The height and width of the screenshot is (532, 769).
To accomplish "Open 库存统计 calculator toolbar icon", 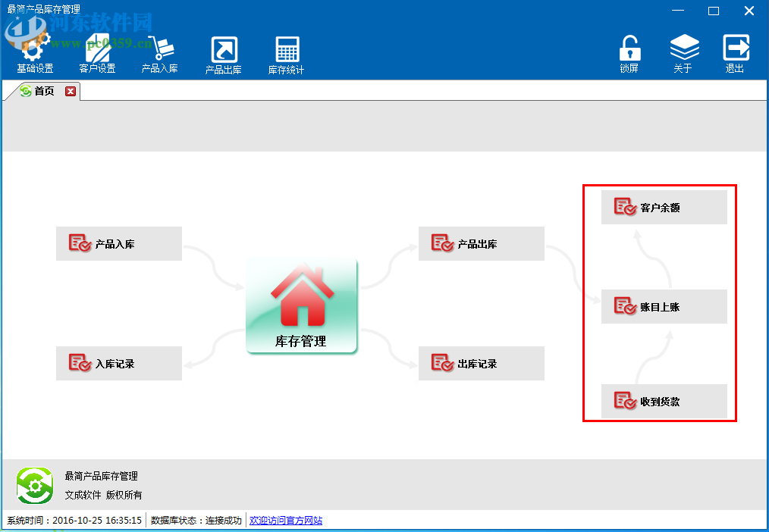I will [x=287, y=55].
